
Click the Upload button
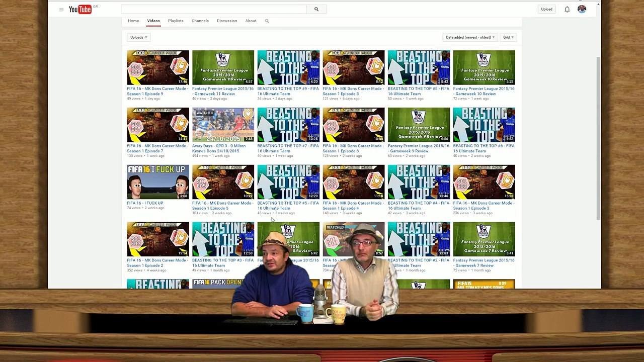[x=546, y=9]
